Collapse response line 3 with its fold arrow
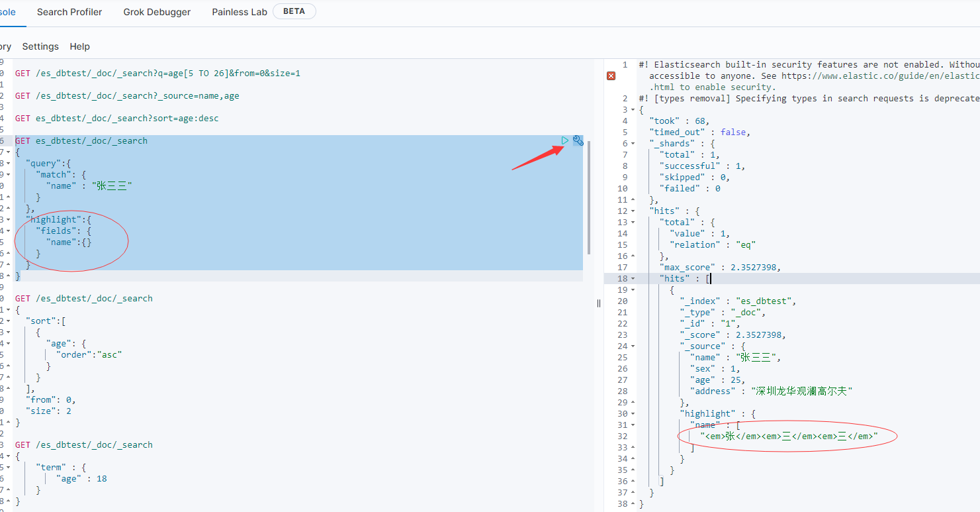 (x=633, y=110)
